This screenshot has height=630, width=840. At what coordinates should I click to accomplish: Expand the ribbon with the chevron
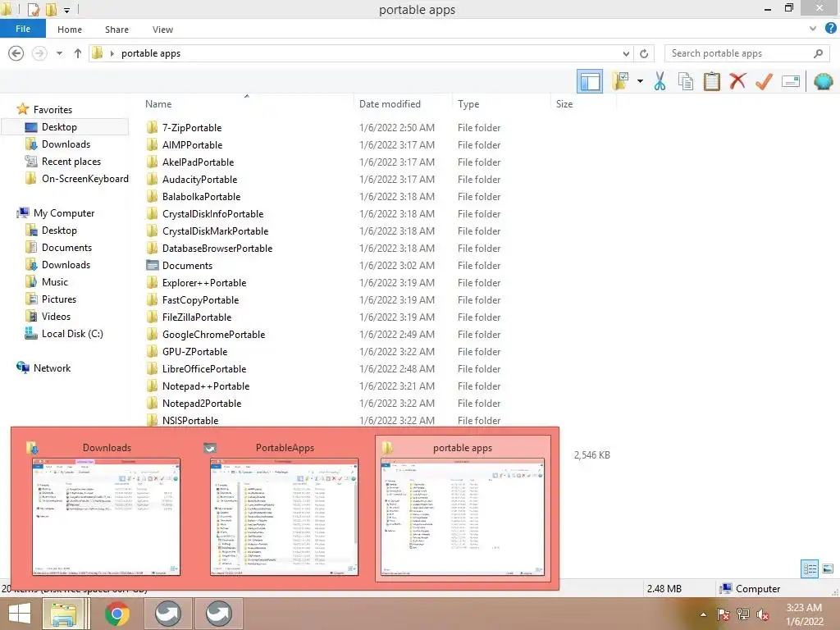(813, 29)
